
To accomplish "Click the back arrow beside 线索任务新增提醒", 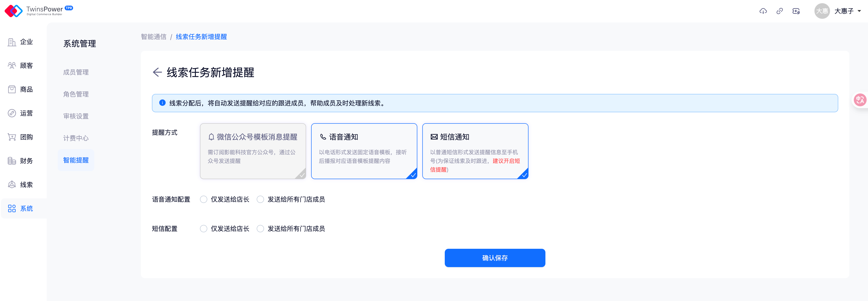I will click(x=157, y=72).
